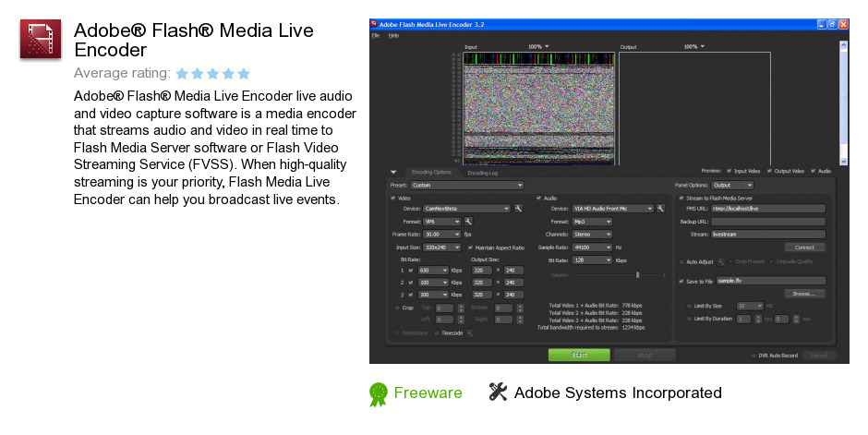Image resolution: width=868 pixels, height=435 pixels.
Task: Click the Auto Adjust settings wrench icon
Action: [x=721, y=261]
